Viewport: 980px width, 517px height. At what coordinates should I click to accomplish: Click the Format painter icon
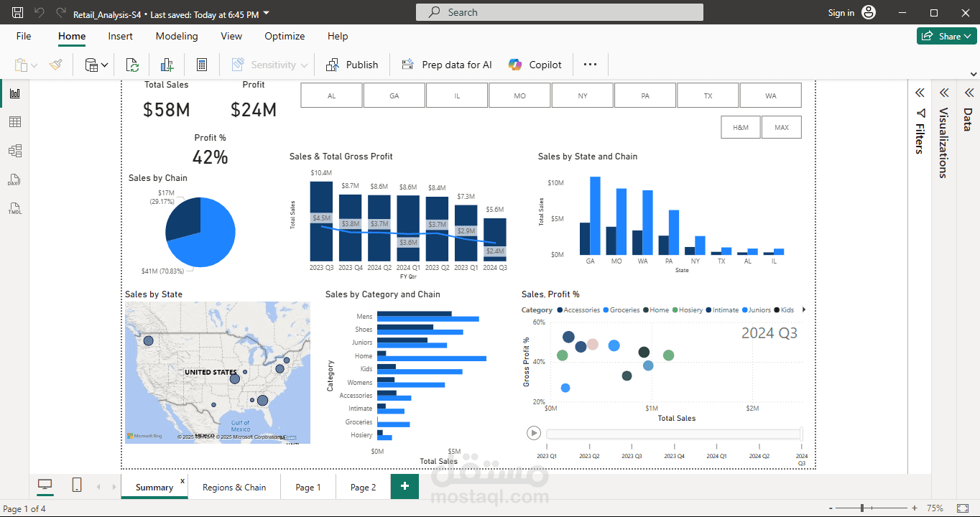coord(55,65)
